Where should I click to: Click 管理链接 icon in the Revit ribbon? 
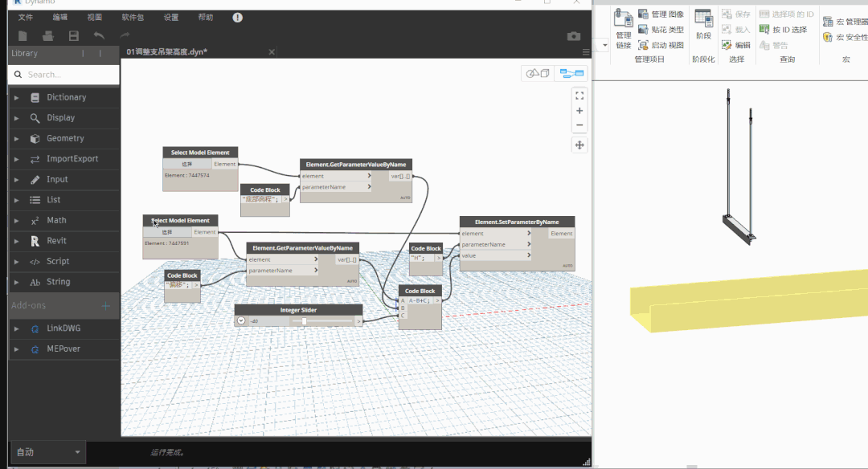pos(624,29)
